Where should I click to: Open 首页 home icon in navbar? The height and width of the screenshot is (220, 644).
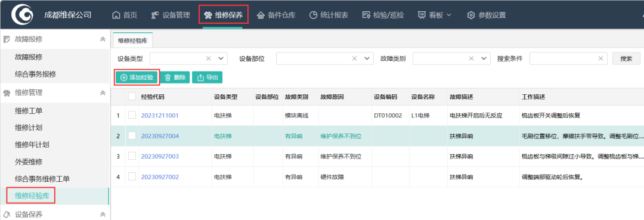coord(116,15)
